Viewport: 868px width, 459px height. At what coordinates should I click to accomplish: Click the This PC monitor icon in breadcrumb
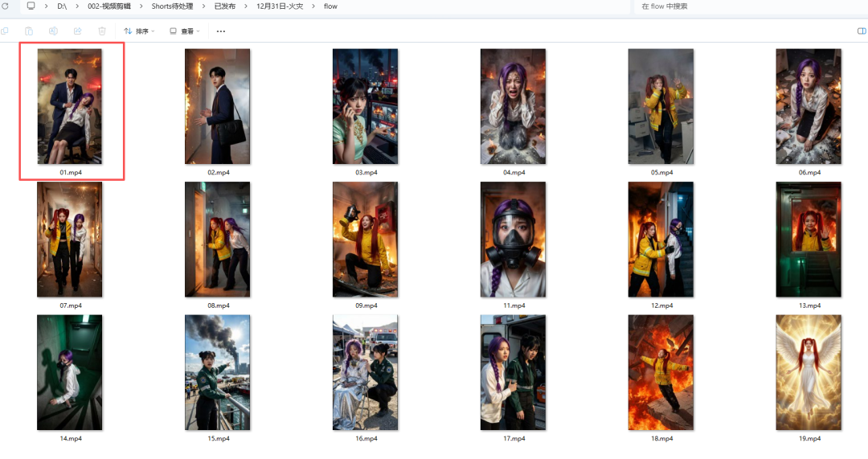(x=31, y=6)
